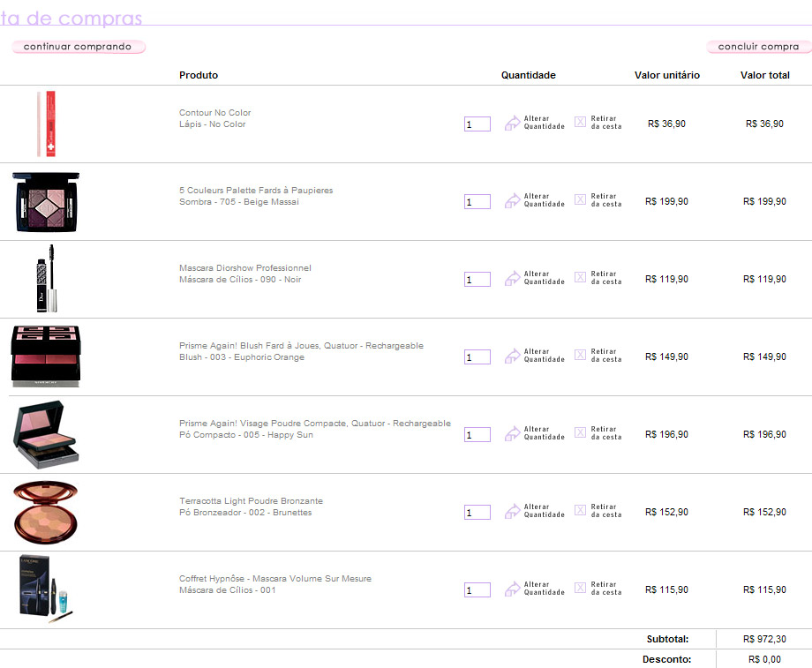
Task: Focus quantity field for Mascara Diorshow
Action: coord(477,280)
